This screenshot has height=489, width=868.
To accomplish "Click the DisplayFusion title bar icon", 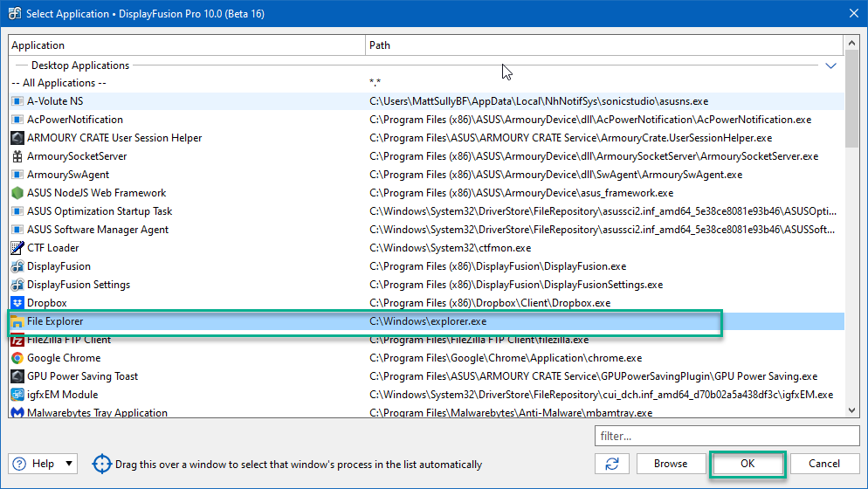I will (x=14, y=13).
